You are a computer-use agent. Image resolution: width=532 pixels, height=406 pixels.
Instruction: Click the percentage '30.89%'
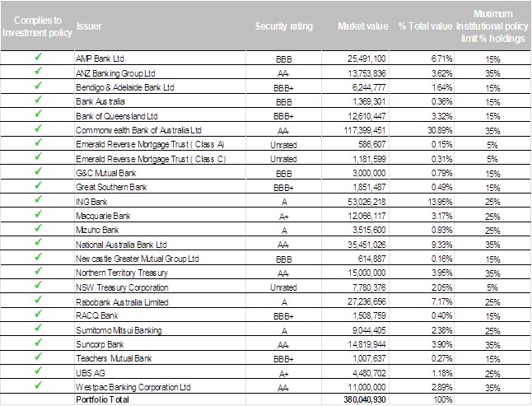[440, 130]
